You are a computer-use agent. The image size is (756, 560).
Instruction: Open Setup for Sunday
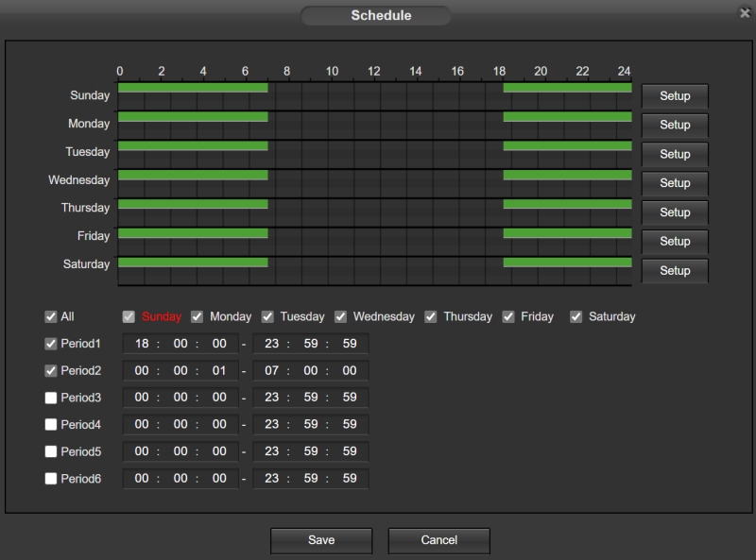[675, 96]
